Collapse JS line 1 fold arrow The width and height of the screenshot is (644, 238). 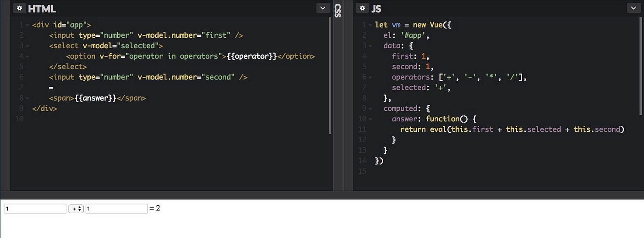click(x=371, y=25)
